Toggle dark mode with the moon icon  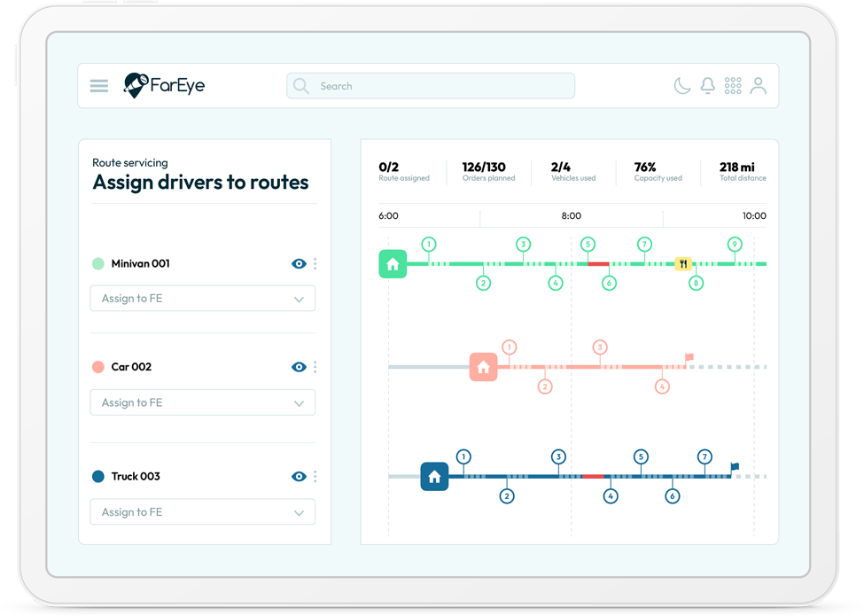tap(681, 86)
